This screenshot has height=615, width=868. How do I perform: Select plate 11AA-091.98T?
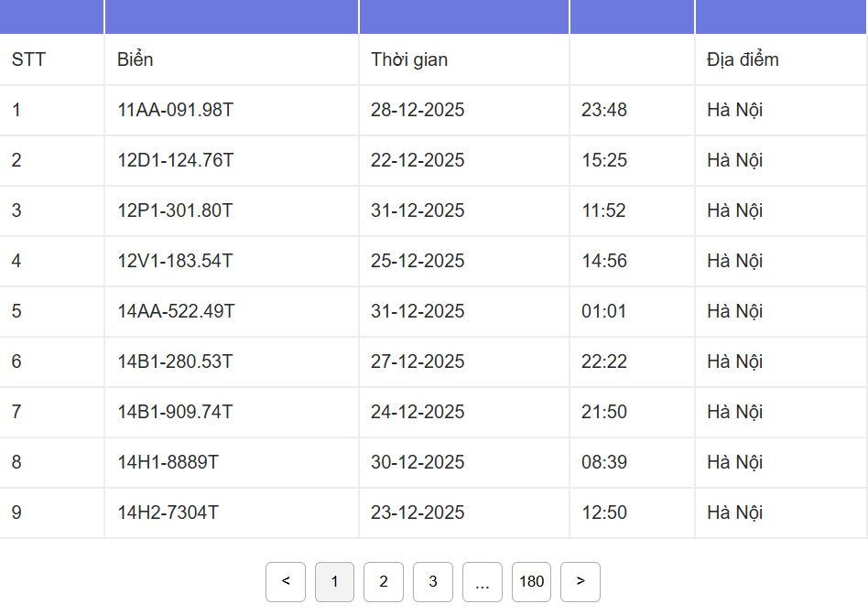coord(176,111)
